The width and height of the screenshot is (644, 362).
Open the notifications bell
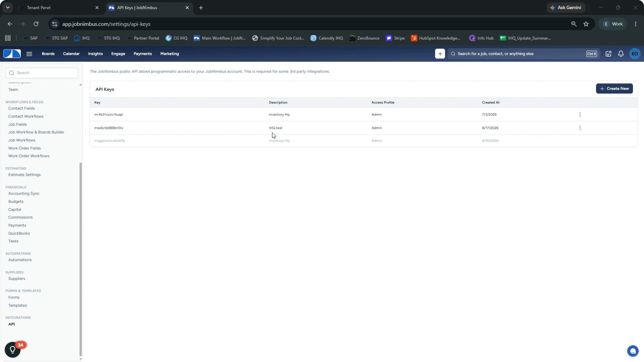pos(621,54)
